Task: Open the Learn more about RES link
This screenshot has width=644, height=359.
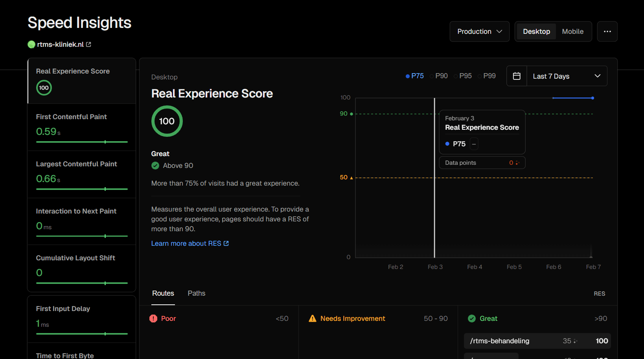Action: 190,243
